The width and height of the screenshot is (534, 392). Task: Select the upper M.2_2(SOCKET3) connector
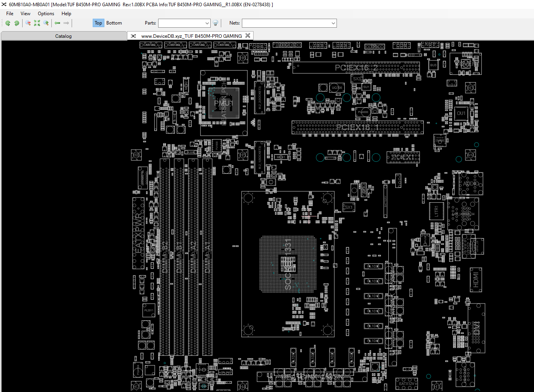point(260,97)
